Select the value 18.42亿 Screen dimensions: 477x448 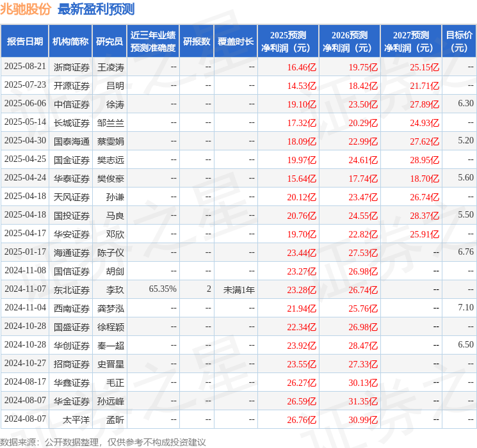(363, 86)
